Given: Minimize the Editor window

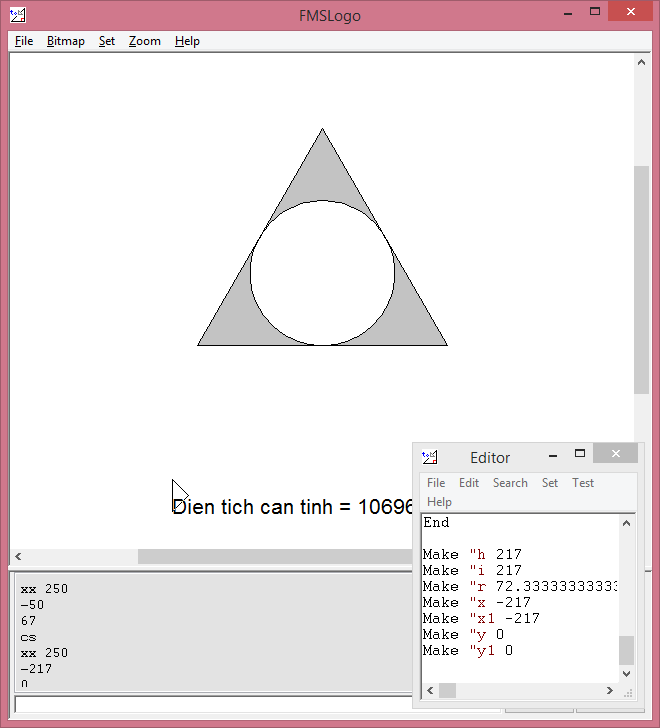Looking at the screenshot, I should 552,455.
